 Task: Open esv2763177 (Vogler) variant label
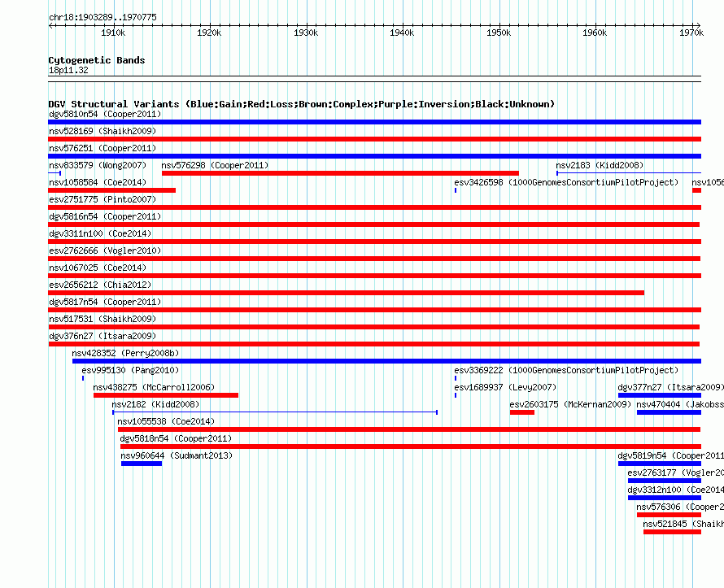pos(675,473)
